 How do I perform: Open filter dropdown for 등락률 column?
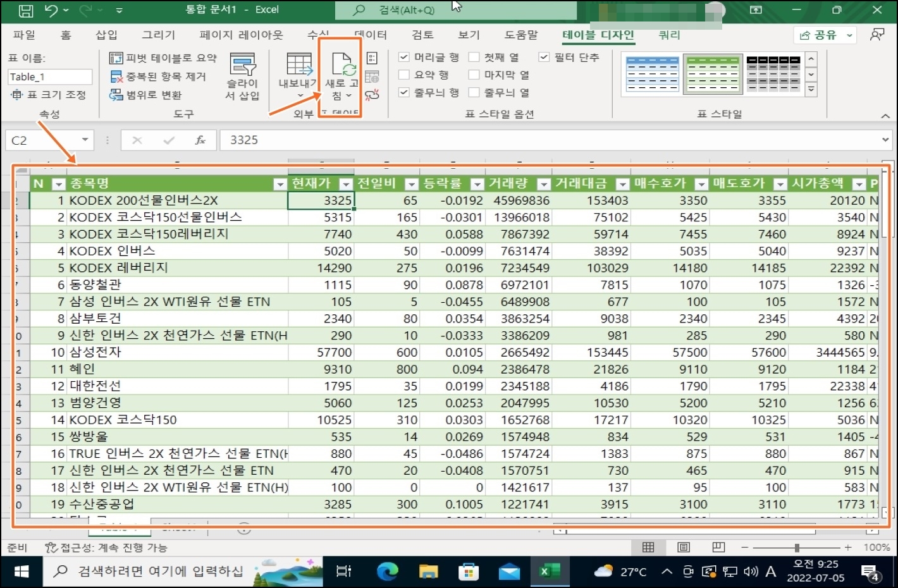(477, 184)
